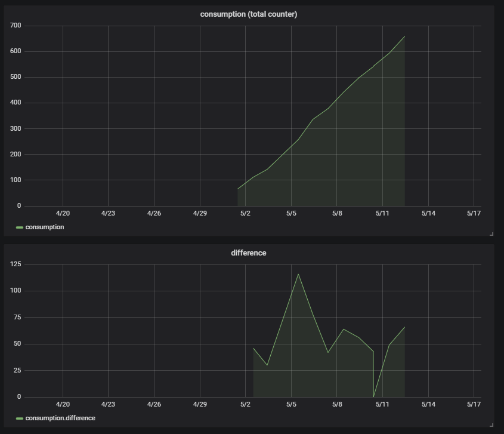Click the 5/17 x-axis label in difference chart
This screenshot has height=434, width=504.
[474, 404]
